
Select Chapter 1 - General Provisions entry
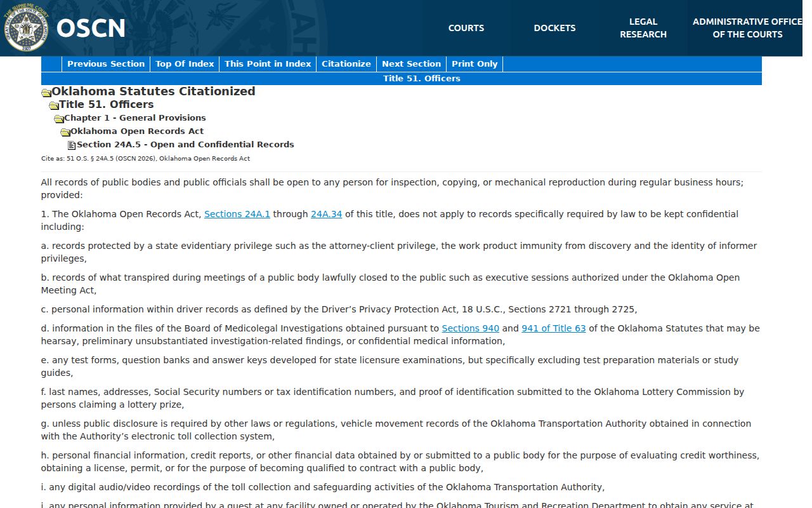[135, 117]
